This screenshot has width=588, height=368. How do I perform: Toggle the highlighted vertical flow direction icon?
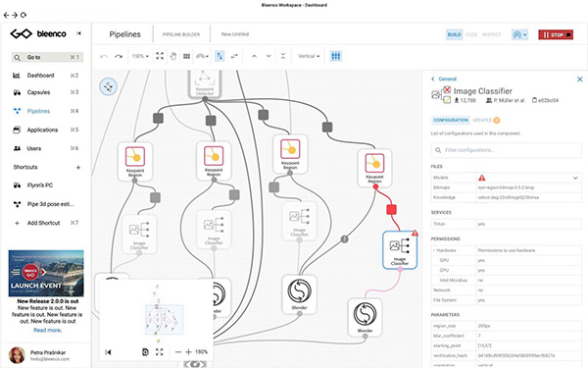pos(220,56)
